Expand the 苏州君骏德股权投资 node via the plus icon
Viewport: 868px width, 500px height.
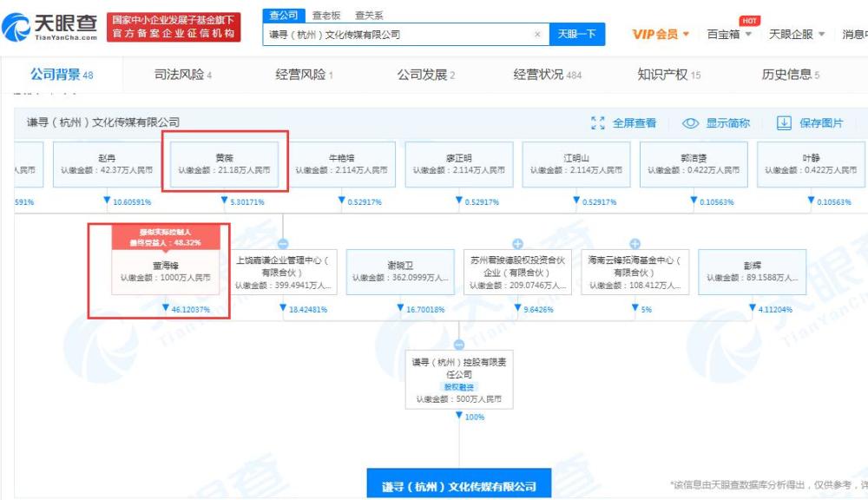pyautogui.click(x=517, y=244)
